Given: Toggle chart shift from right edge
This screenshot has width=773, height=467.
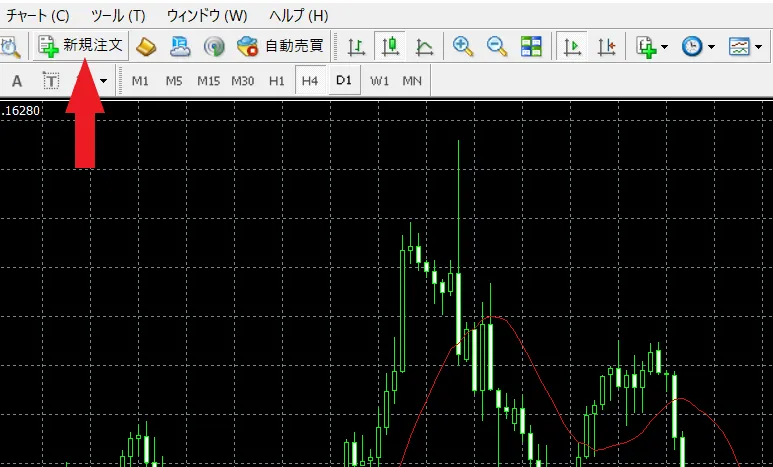Looking at the screenshot, I should point(607,46).
